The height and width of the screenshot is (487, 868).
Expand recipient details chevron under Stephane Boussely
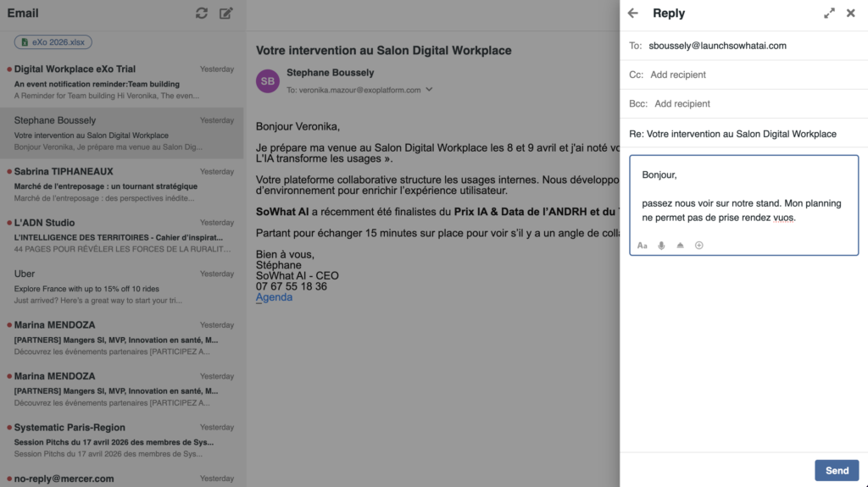(429, 90)
